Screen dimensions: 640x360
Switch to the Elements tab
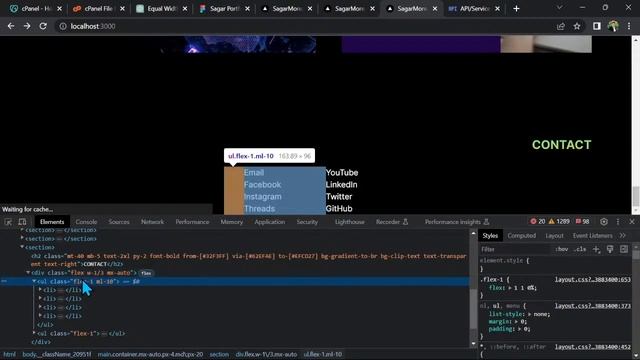click(52, 222)
